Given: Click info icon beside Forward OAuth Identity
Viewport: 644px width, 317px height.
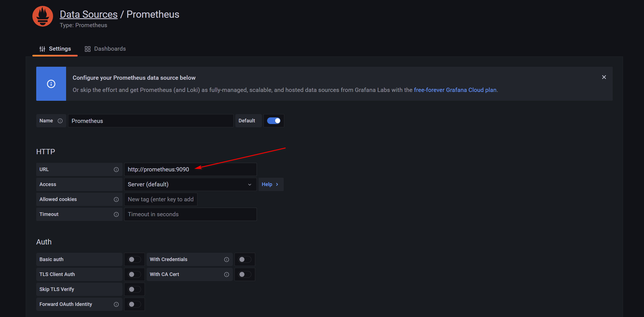Looking at the screenshot, I should [x=116, y=305].
